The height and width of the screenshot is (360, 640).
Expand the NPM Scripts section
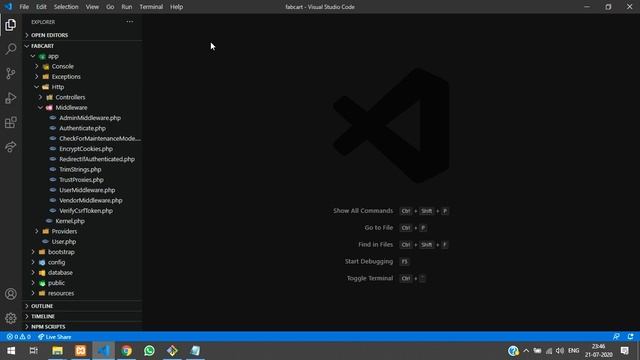[82, 327]
